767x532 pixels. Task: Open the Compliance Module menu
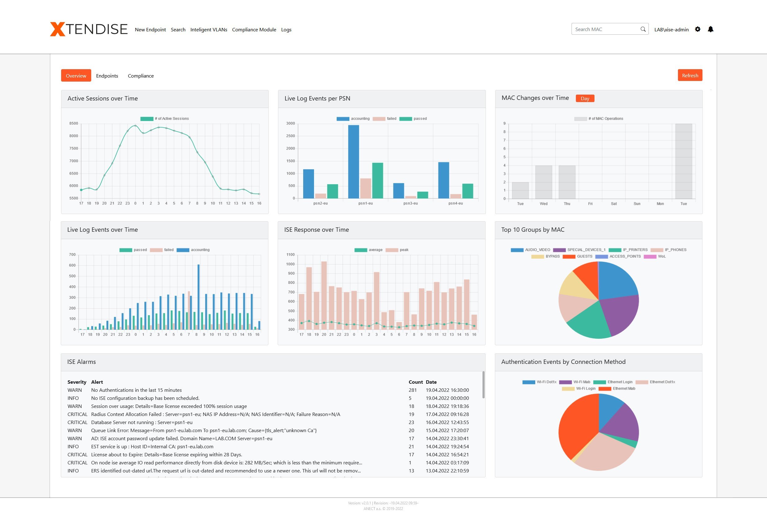pyautogui.click(x=254, y=29)
